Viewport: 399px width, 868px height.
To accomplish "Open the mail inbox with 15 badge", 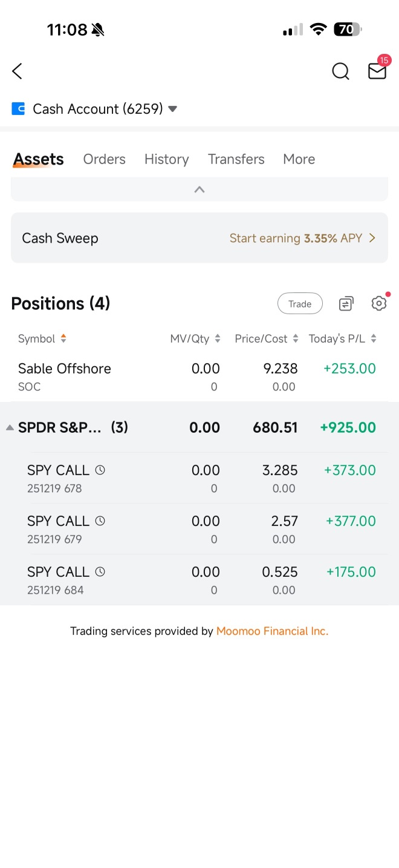I will coord(378,70).
